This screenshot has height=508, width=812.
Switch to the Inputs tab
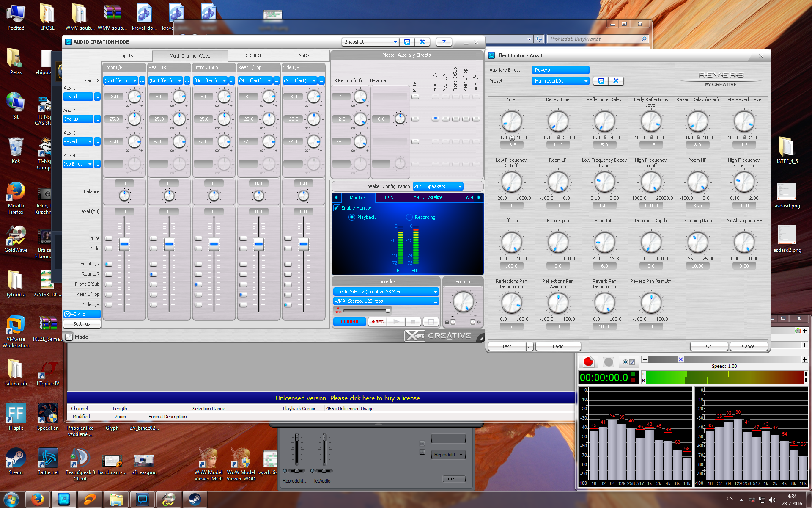coord(126,55)
